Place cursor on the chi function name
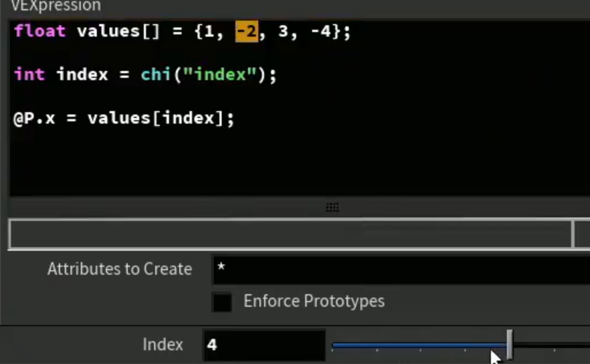This screenshot has width=590, height=364. point(155,74)
